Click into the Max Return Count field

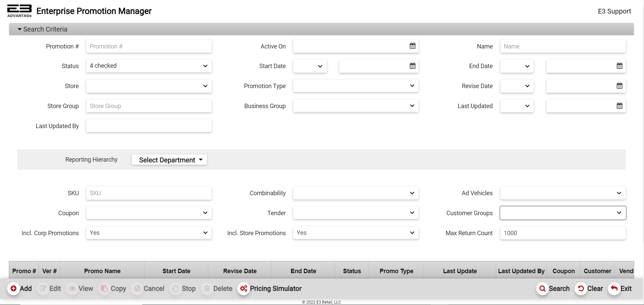[x=563, y=233]
